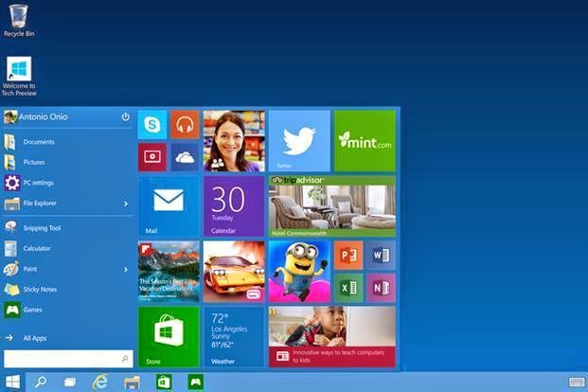This screenshot has width=588, height=392.
Task: Open the Store from the taskbar
Action: (x=164, y=383)
